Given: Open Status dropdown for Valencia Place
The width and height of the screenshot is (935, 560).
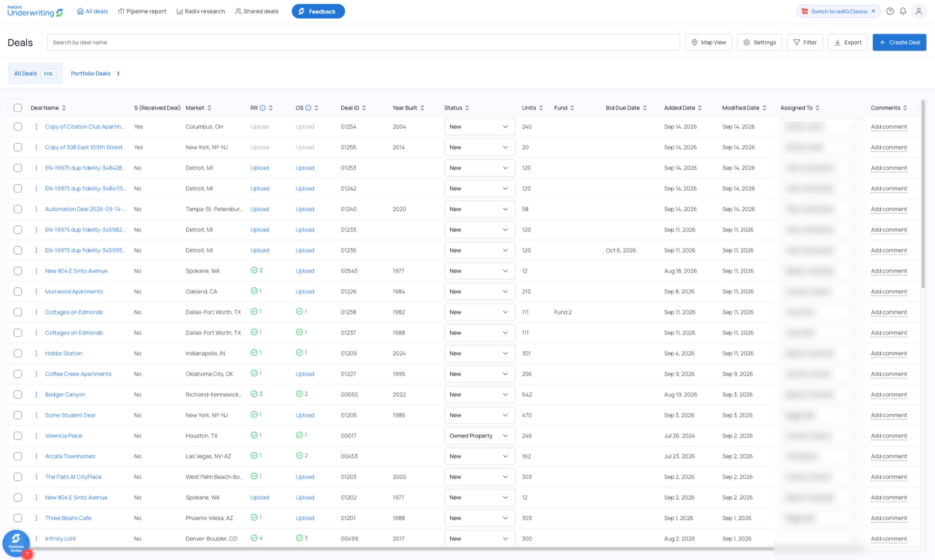Looking at the screenshot, I should [480, 436].
